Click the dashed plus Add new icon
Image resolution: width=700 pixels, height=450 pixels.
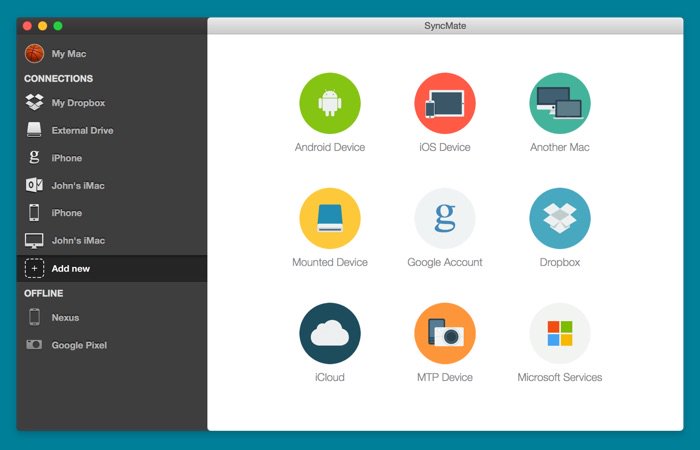(34, 268)
